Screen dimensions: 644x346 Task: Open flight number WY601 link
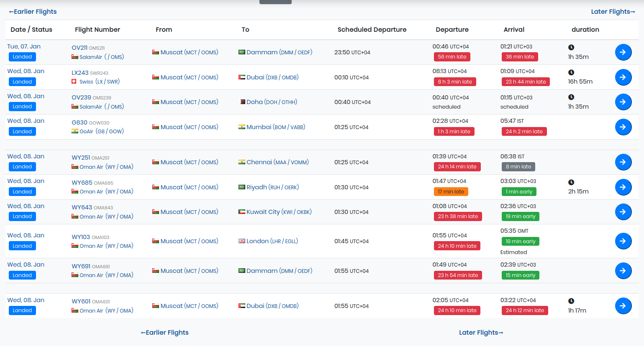[81, 301]
